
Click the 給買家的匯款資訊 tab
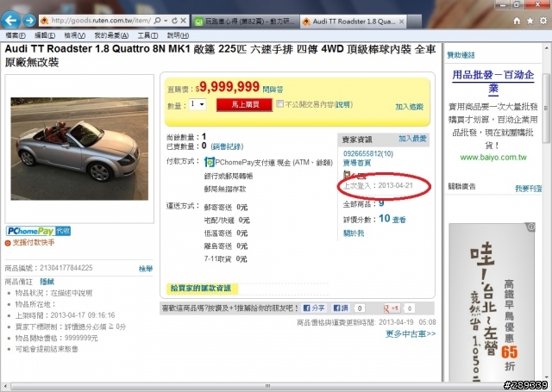point(202,289)
